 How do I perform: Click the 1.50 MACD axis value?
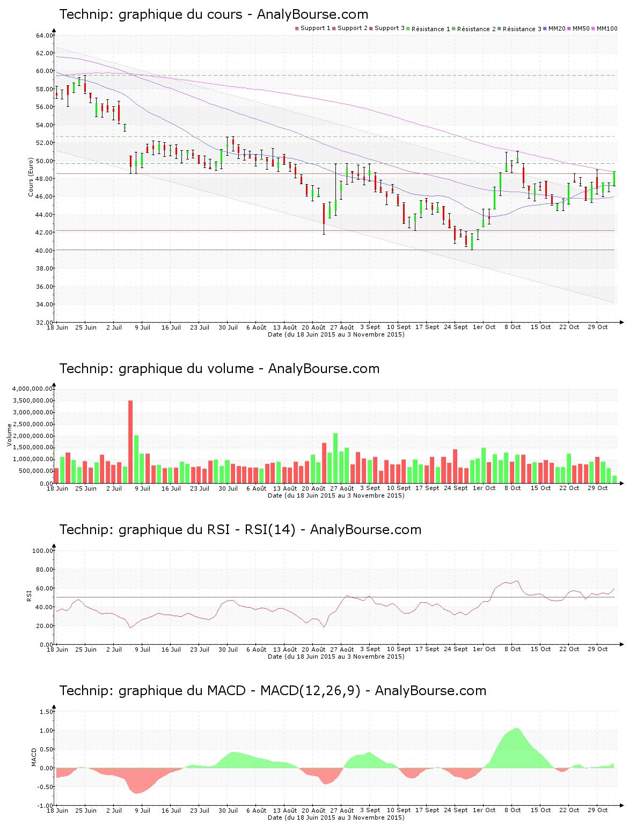point(46,712)
